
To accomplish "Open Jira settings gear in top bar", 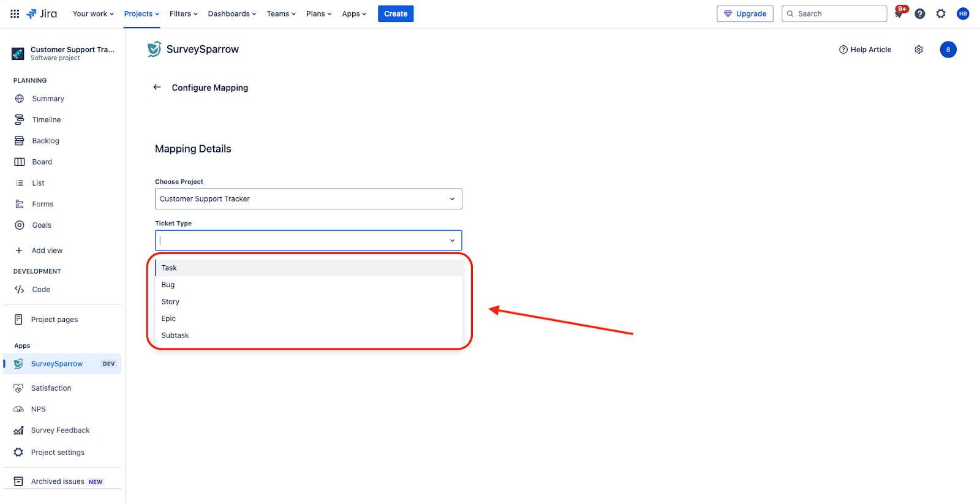I will [x=941, y=13].
